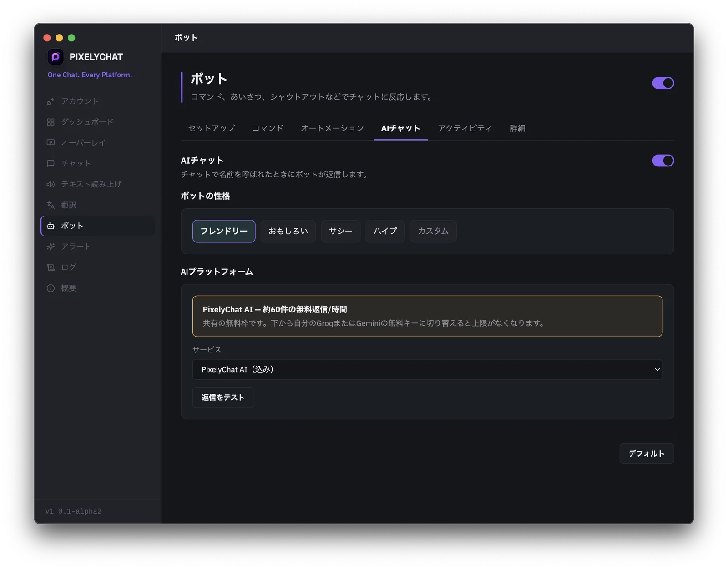Click the チャット speech bubble icon
728x569 pixels.
coord(51,164)
